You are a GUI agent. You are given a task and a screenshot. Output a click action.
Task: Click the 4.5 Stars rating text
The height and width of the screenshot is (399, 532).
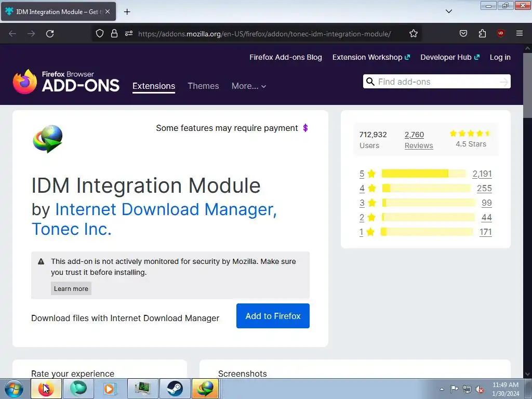click(x=471, y=144)
